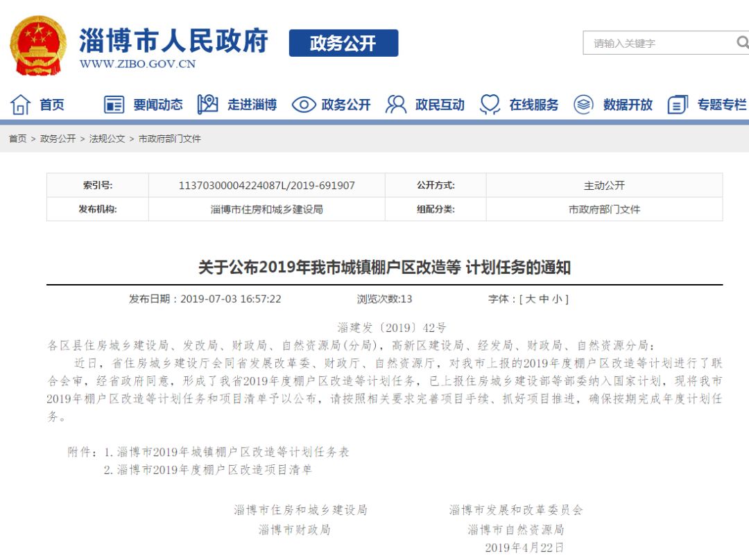749x560 pixels.
Task: Click index number 11370300004224087L/2019-691907
Action: click(266, 185)
